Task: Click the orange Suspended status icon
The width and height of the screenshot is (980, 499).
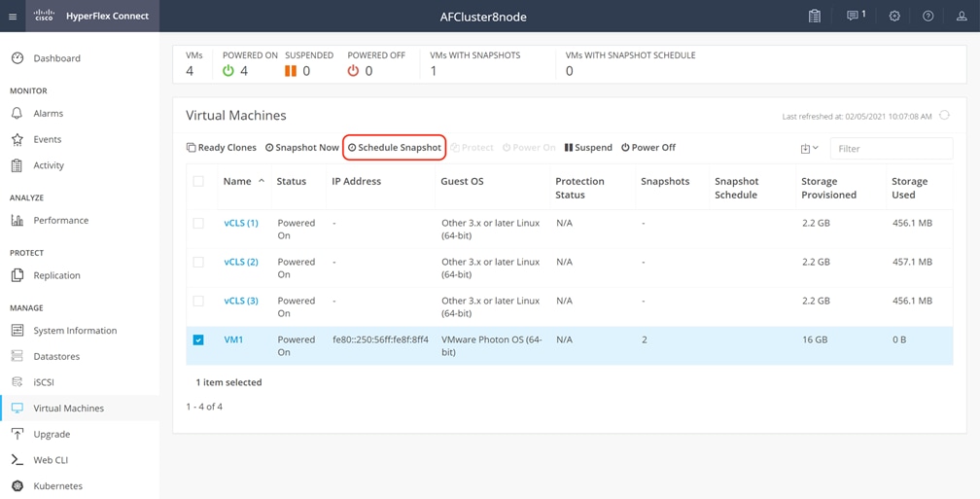Action: 291,71
